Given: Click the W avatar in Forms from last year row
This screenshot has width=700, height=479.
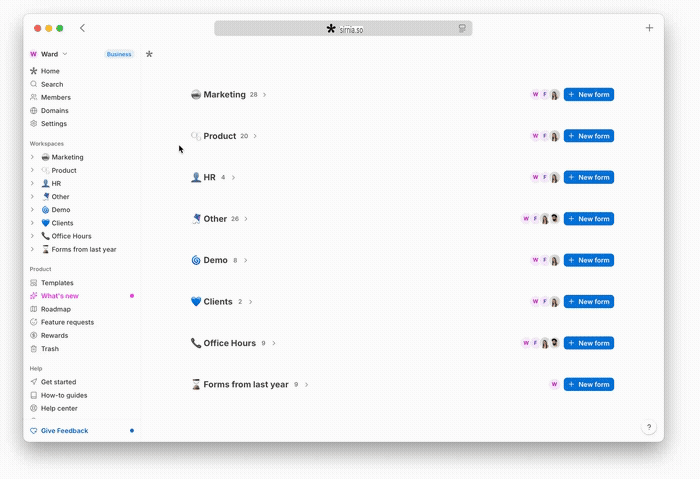Looking at the screenshot, I should coord(554,384).
